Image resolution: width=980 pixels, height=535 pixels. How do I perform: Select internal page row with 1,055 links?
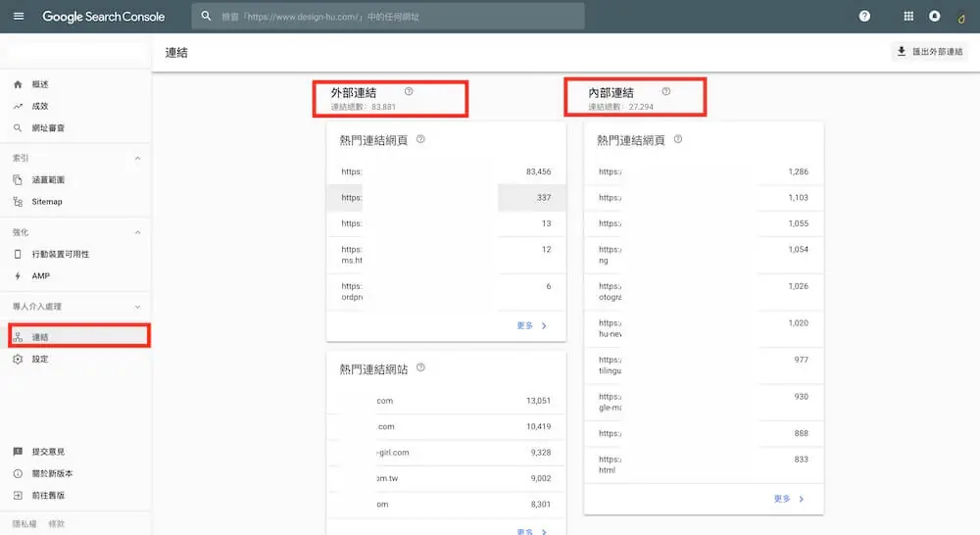point(704,223)
